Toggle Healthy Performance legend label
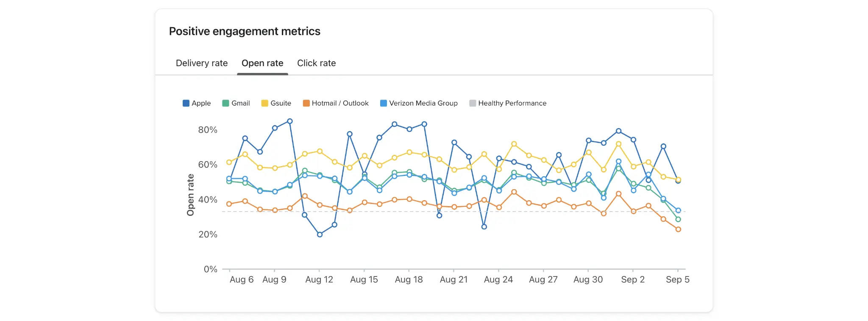Screen dimensions: 868x321 click(512, 103)
